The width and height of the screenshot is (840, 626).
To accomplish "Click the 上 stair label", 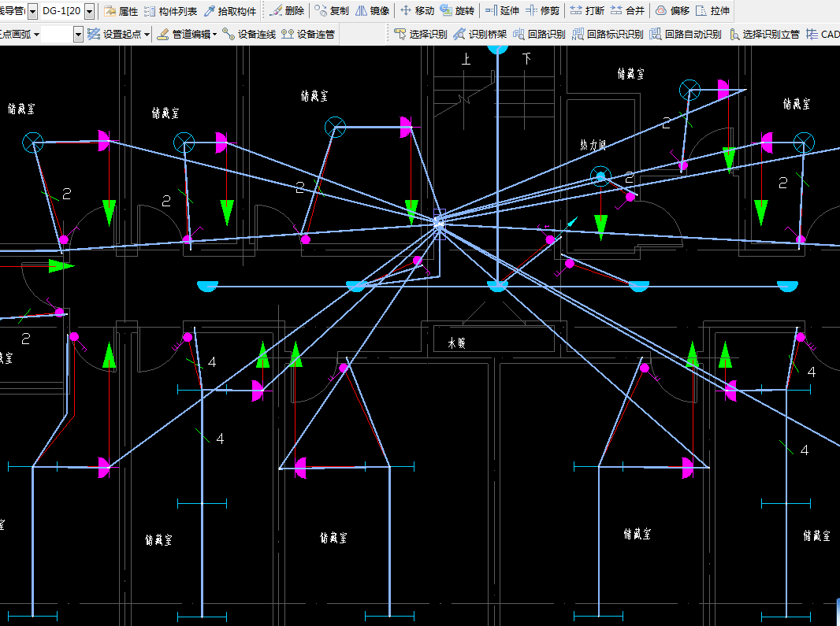I will [x=466, y=59].
